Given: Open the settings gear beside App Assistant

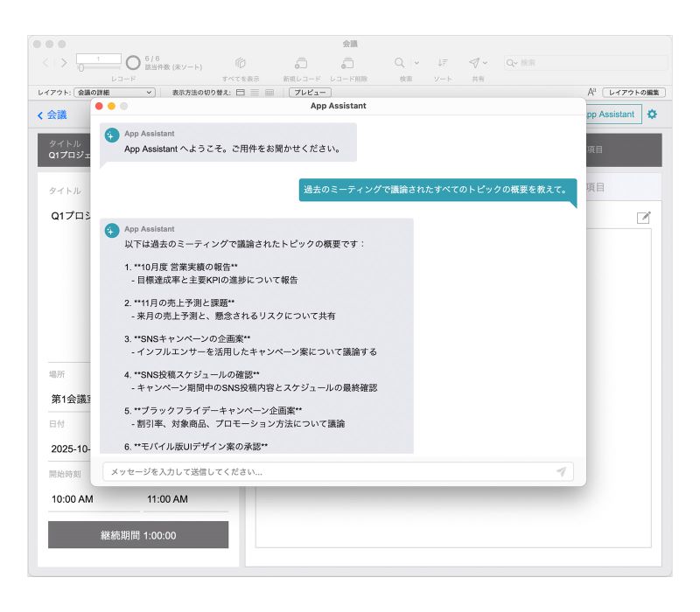Looking at the screenshot, I should (652, 115).
